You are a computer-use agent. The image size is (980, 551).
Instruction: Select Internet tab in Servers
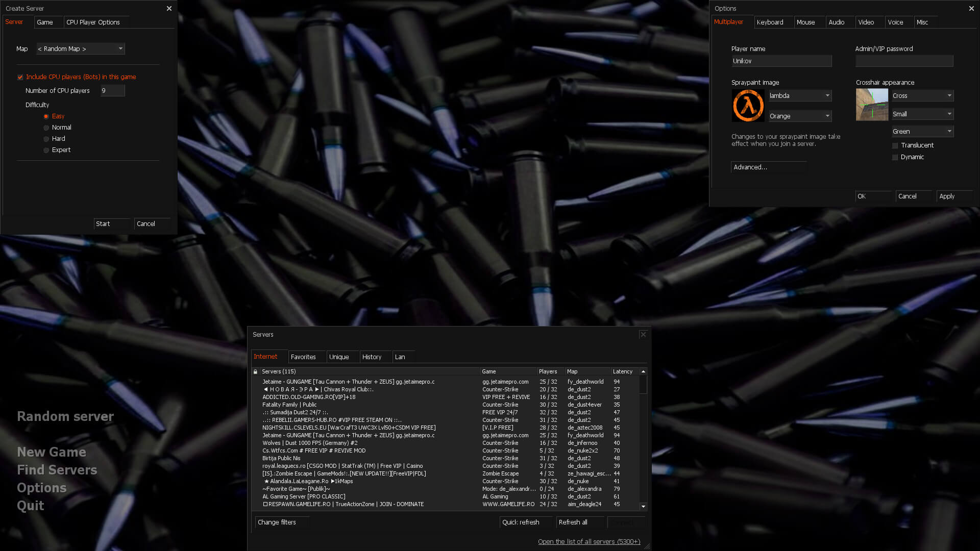point(269,357)
